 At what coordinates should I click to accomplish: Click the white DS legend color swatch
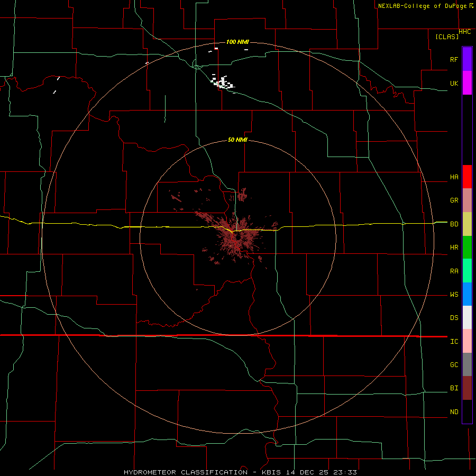click(x=467, y=317)
